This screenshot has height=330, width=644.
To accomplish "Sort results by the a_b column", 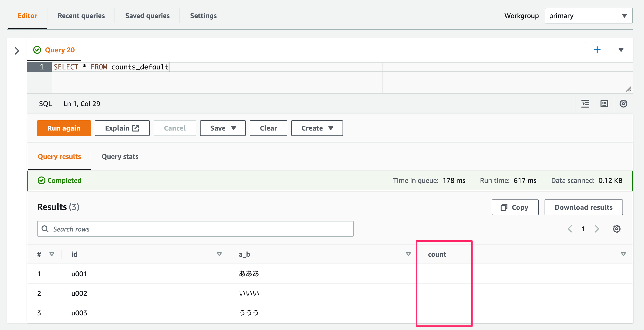I will tap(408, 254).
